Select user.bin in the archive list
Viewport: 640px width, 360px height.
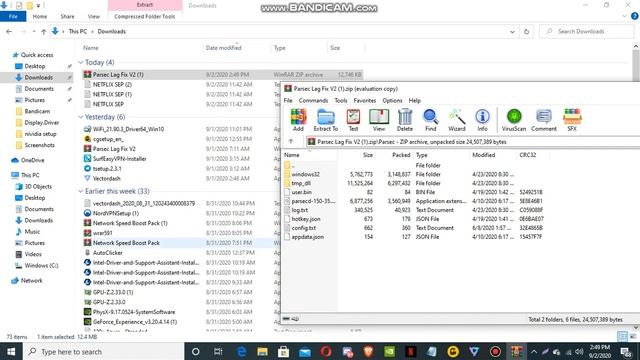[301, 192]
